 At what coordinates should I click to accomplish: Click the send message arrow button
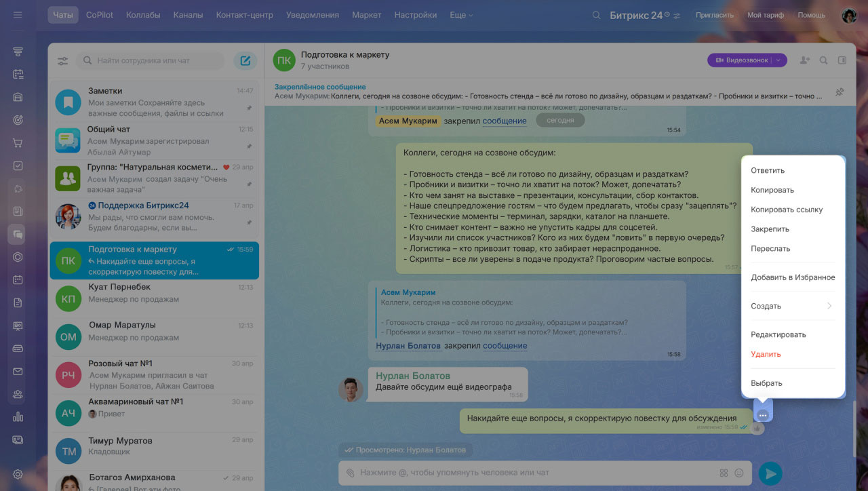click(x=770, y=473)
